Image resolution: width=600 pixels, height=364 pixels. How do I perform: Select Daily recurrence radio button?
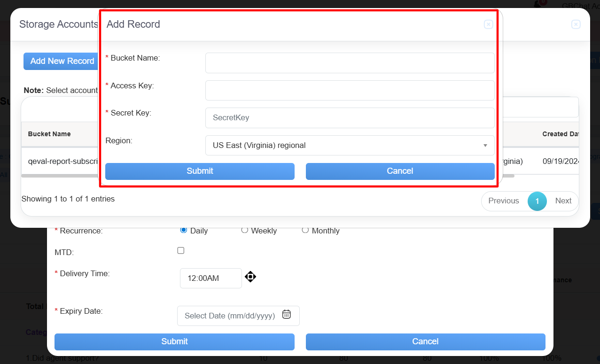coord(184,230)
